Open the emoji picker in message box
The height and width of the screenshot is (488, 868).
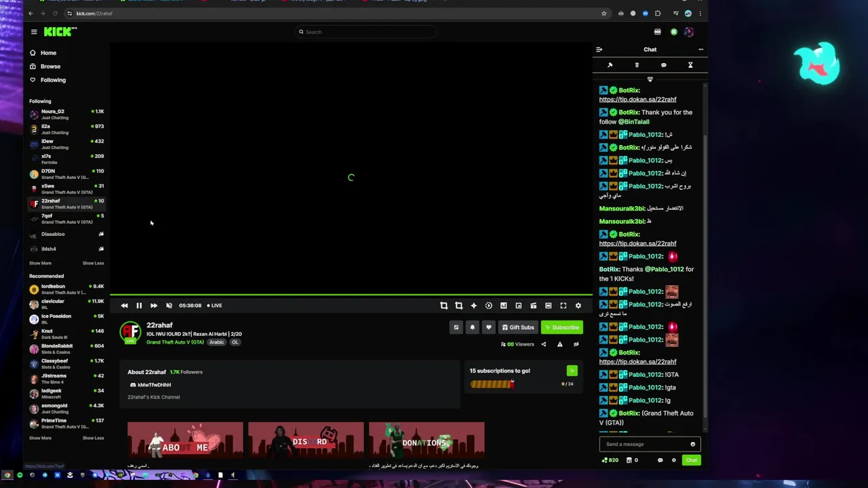point(692,445)
